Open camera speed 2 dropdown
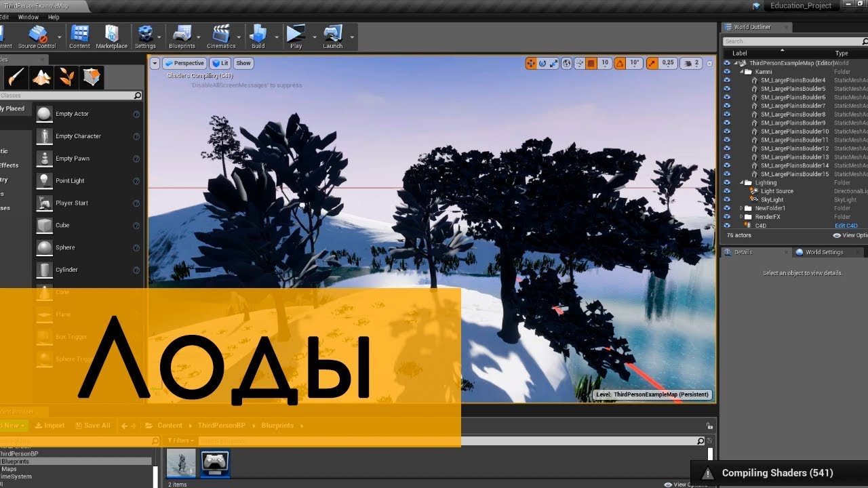Image resolution: width=868 pixels, height=488 pixels. click(x=690, y=63)
